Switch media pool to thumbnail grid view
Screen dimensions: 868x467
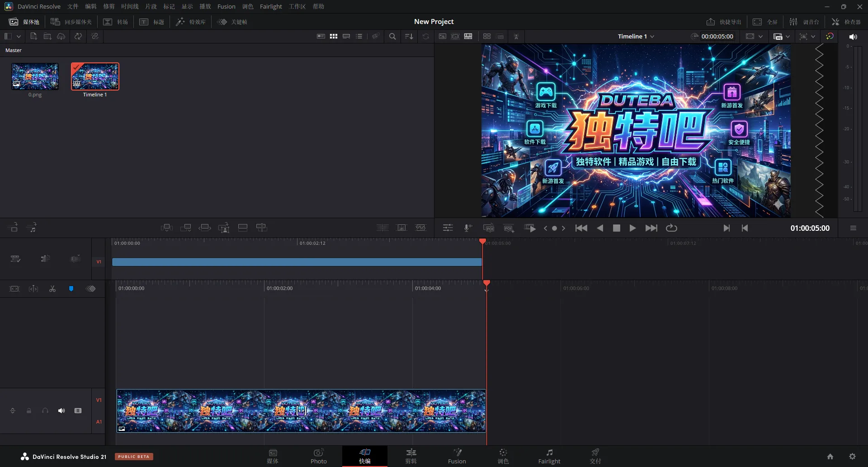pos(334,36)
